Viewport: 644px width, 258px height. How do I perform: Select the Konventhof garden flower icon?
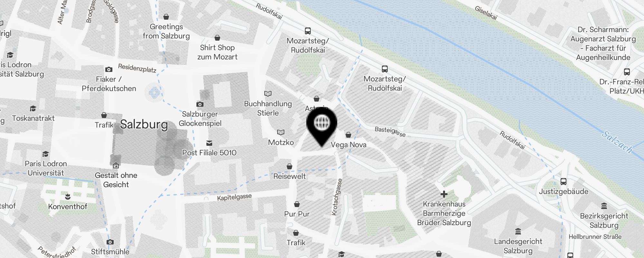[x=68, y=196]
